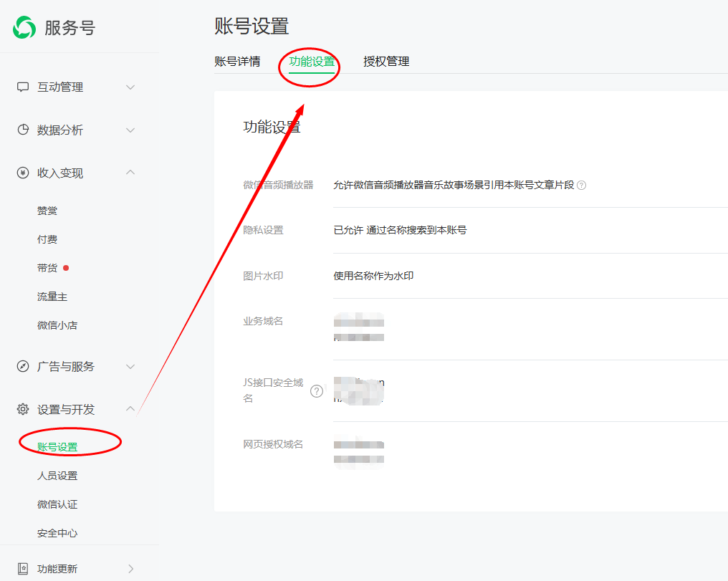
Task: Click the 数据分析 pie chart icon
Action: [x=23, y=130]
